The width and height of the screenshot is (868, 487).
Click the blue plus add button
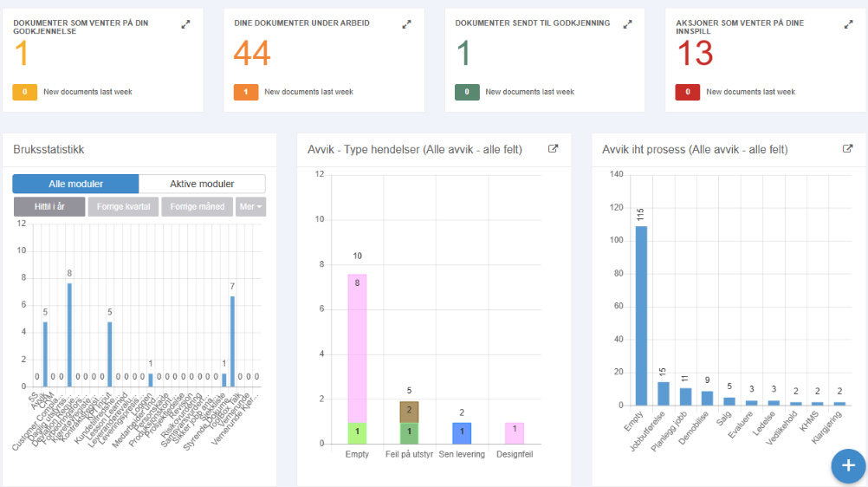pyautogui.click(x=848, y=466)
